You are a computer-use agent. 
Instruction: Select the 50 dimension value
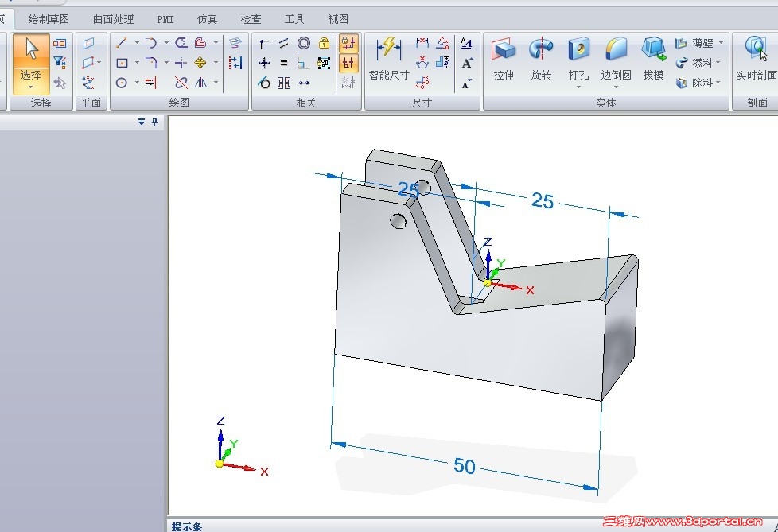coord(465,466)
